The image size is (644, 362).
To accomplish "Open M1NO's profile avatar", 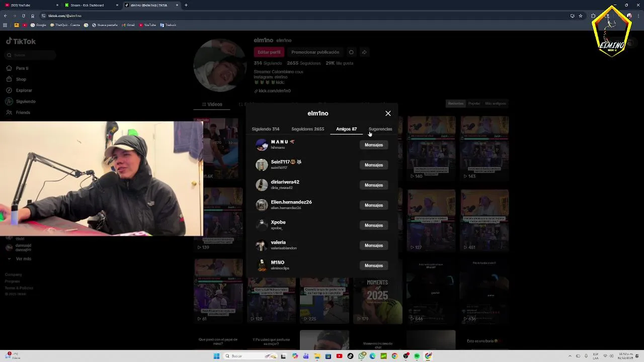I will 262,265.
